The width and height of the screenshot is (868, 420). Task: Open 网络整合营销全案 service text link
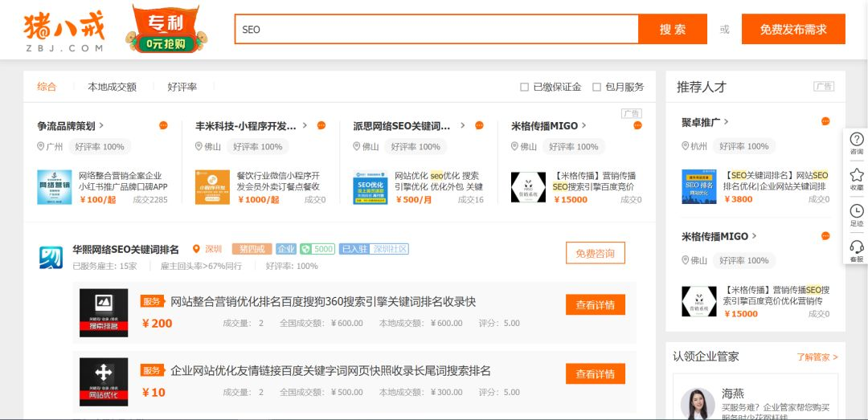pyautogui.click(x=123, y=181)
